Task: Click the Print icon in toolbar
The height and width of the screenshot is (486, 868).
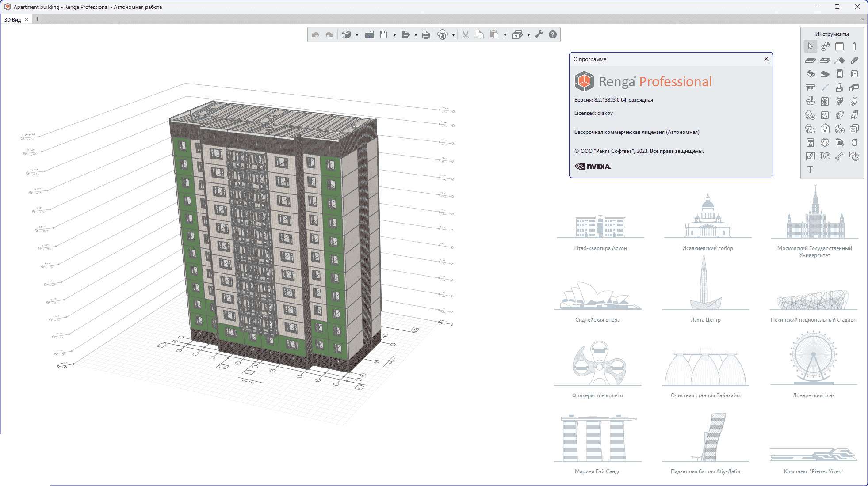Action: [425, 34]
